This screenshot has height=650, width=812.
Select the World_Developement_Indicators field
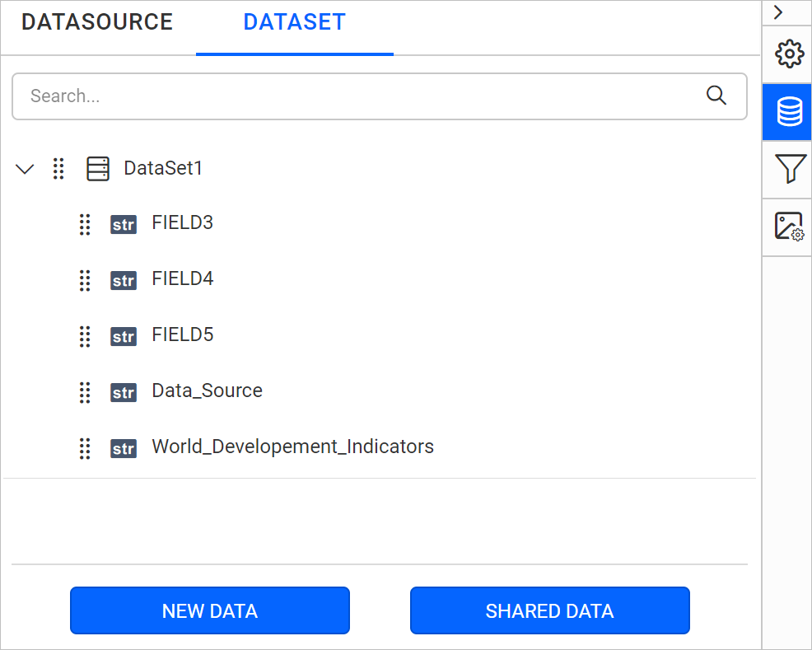292,447
